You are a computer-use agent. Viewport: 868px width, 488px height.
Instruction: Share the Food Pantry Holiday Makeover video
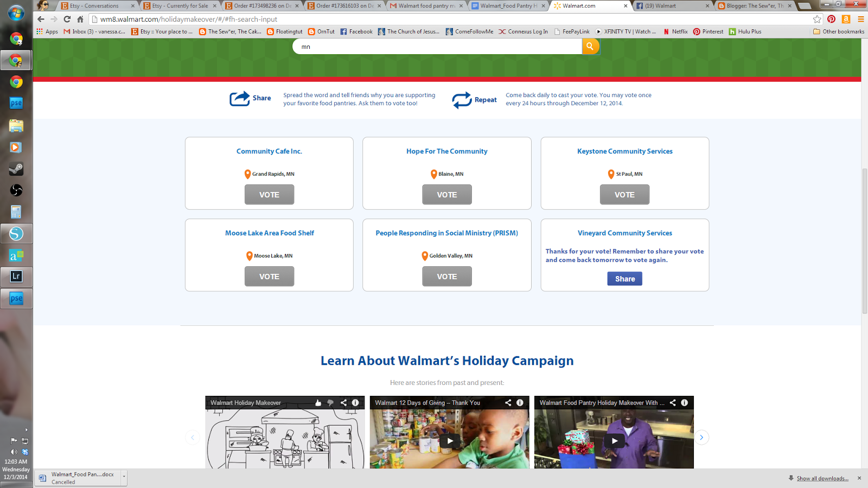(673, 403)
